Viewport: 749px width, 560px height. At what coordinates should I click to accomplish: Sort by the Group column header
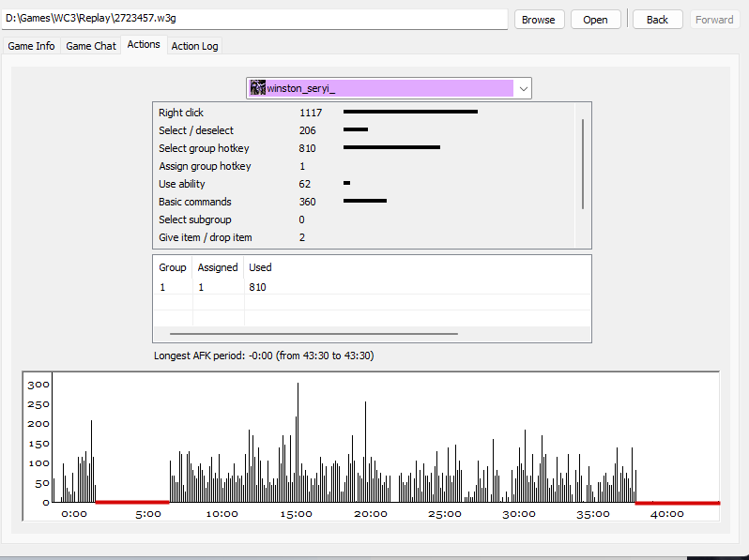click(x=173, y=267)
